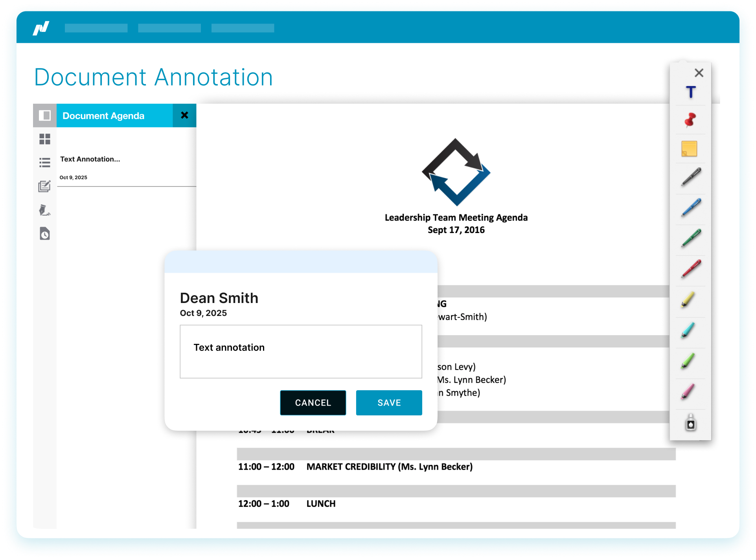Select the light green highlighter tool
This screenshot has width=756, height=560.
pos(688,361)
